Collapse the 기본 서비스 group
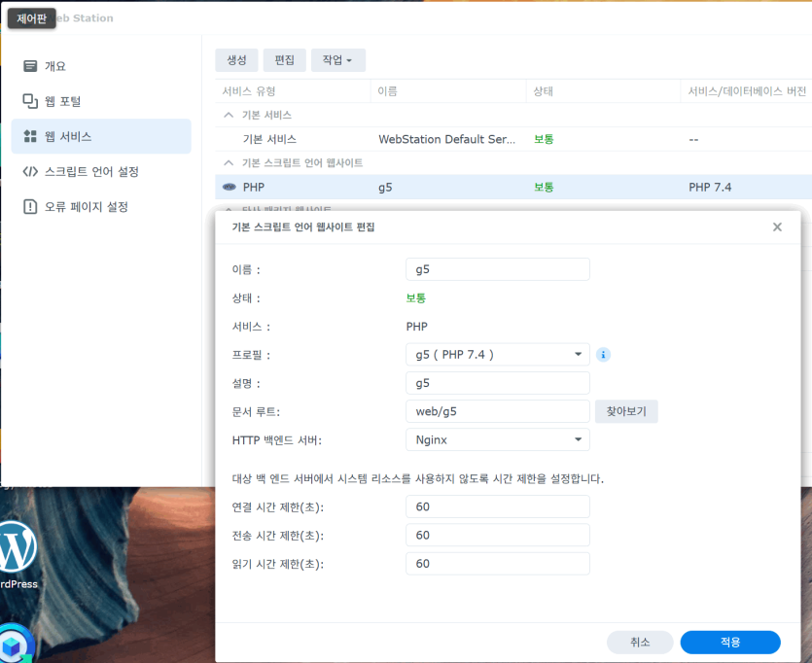Viewport: 812px width, 663px height. 229,115
